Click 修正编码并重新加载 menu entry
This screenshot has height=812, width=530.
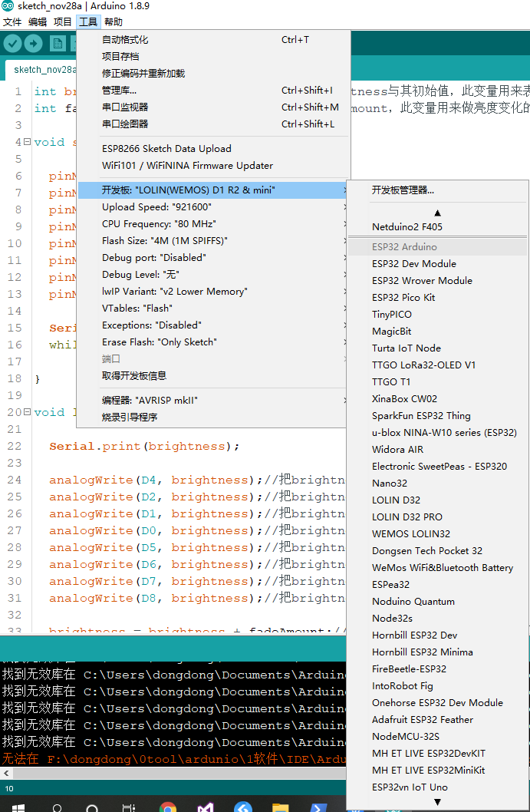213,74
